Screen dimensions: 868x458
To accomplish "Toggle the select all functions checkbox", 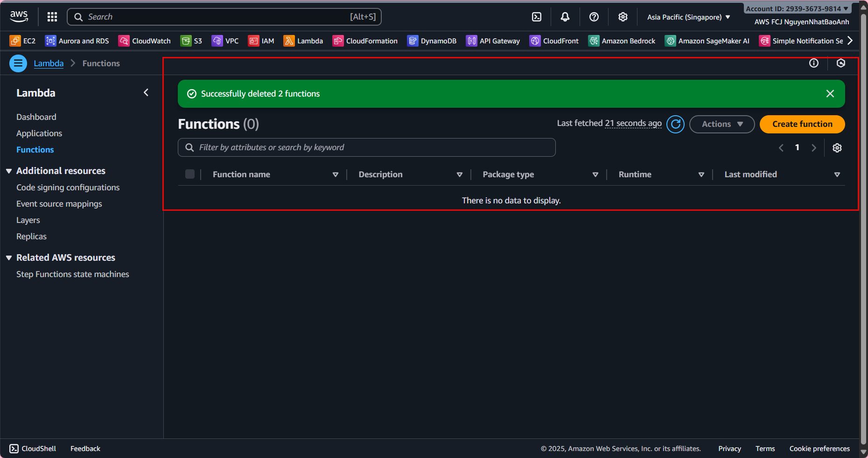I will click(190, 174).
